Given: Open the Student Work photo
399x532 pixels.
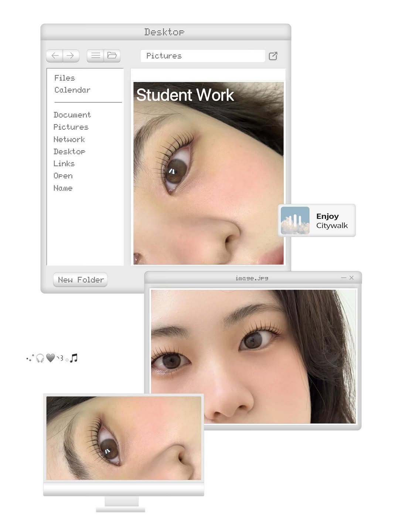Looking at the screenshot, I should (208, 173).
